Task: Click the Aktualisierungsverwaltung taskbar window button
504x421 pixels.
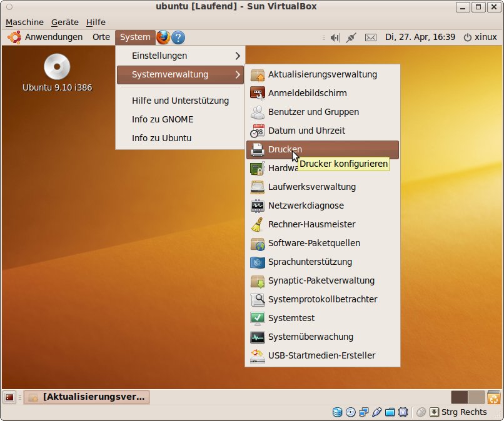Action: pyautogui.click(x=87, y=397)
